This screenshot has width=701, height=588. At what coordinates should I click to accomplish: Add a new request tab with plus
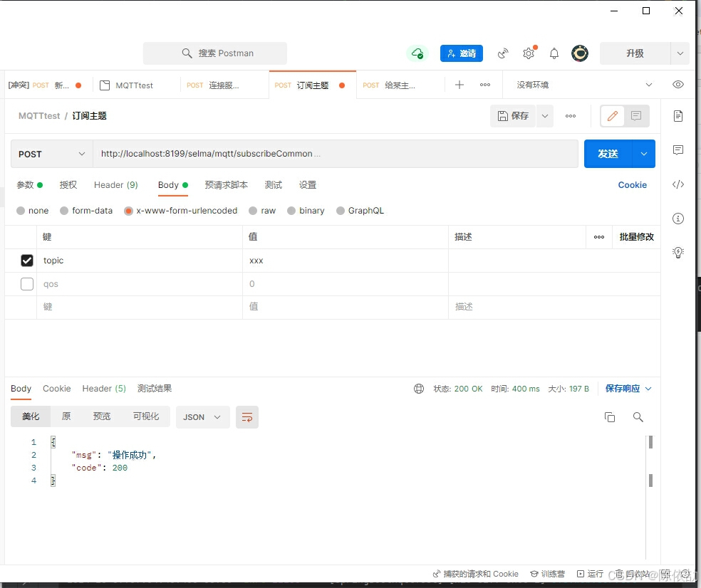[x=459, y=85]
